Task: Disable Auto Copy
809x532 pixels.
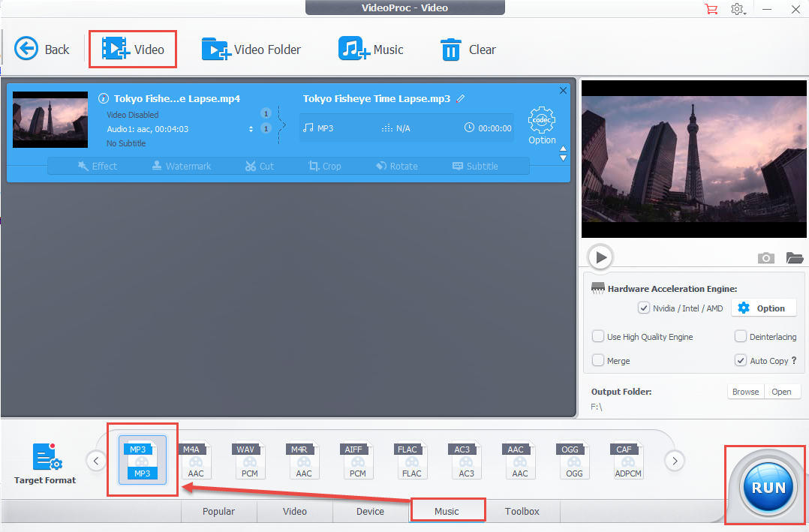Action: point(741,360)
